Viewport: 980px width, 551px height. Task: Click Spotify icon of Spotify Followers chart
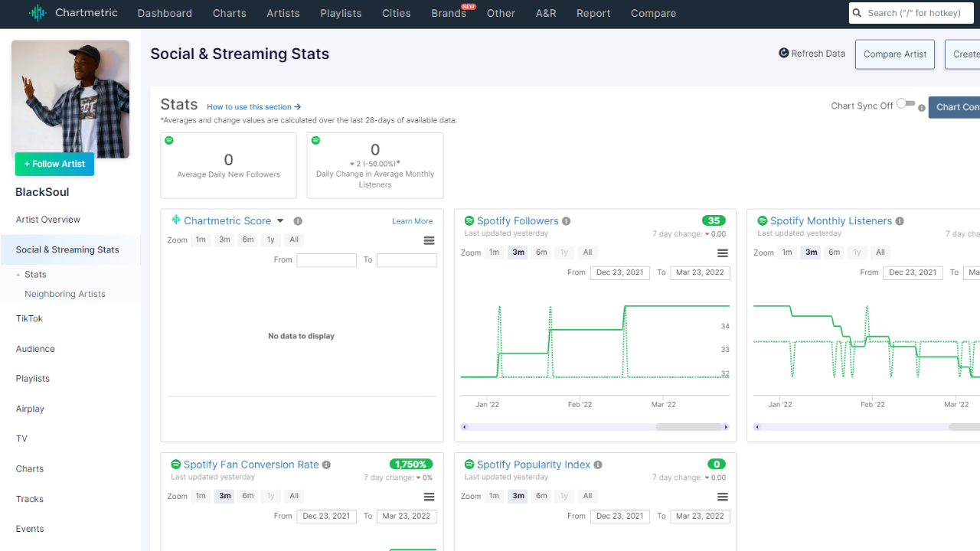click(469, 221)
